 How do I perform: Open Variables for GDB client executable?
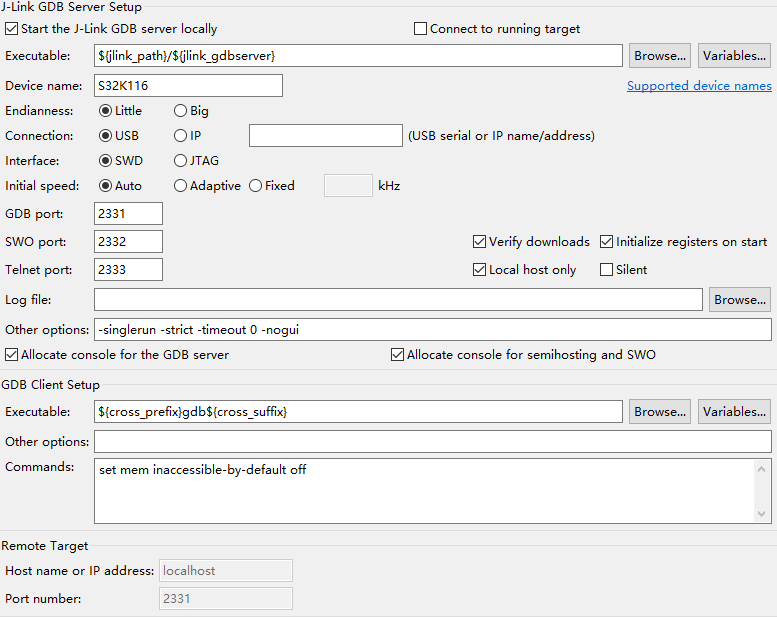[734, 412]
